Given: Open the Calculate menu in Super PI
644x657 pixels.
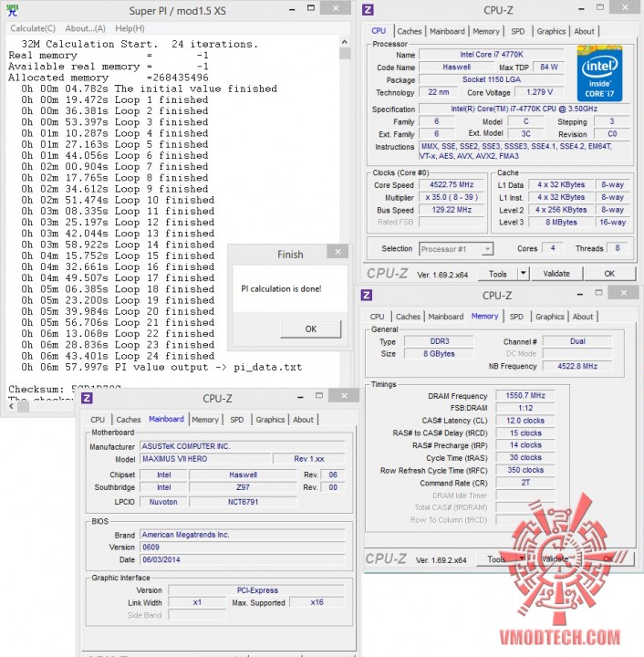Looking at the screenshot, I should pos(33,28).
